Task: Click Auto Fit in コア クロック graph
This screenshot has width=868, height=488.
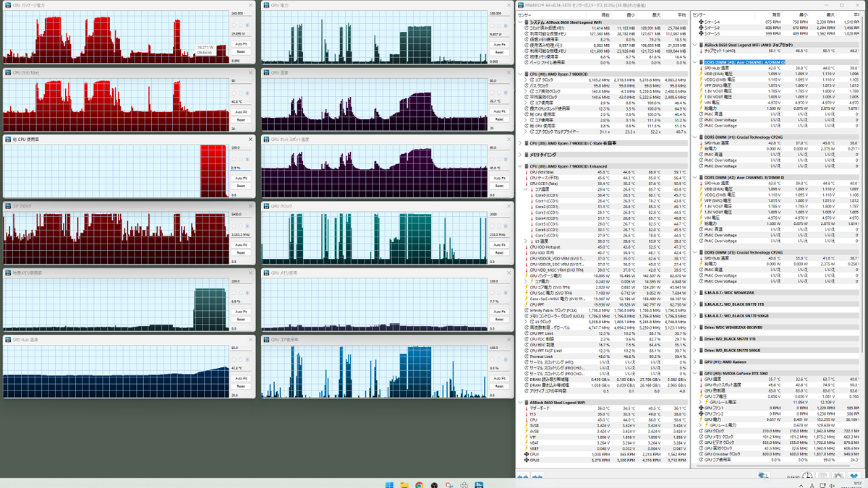Action: click(241, 246)
